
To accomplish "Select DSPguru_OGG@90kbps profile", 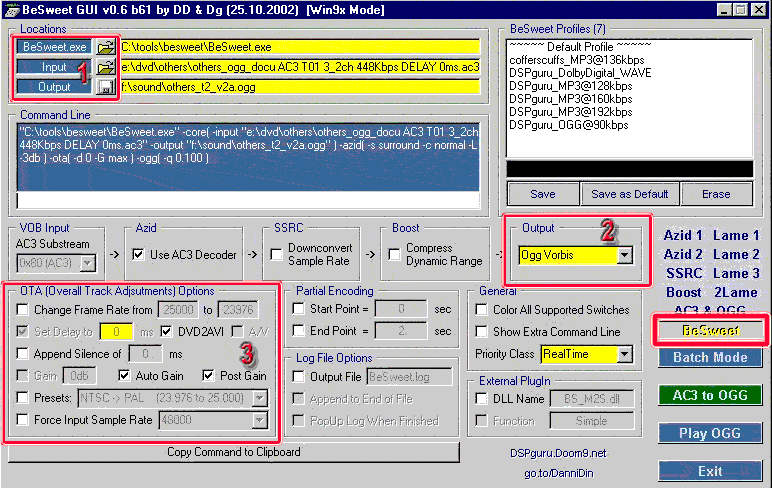I will coord(569,125).
